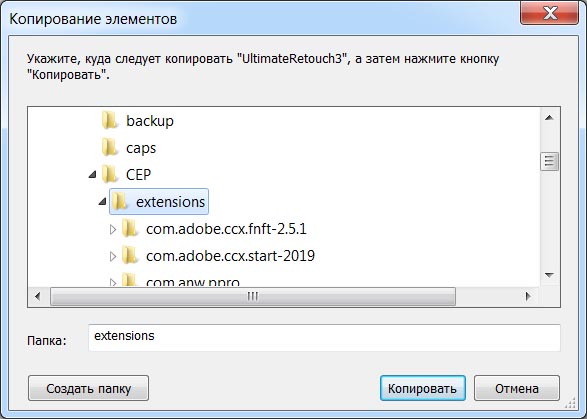This screenshot has width=587, height=419.
Task: Click the Создать папку button
Action: 88,388
